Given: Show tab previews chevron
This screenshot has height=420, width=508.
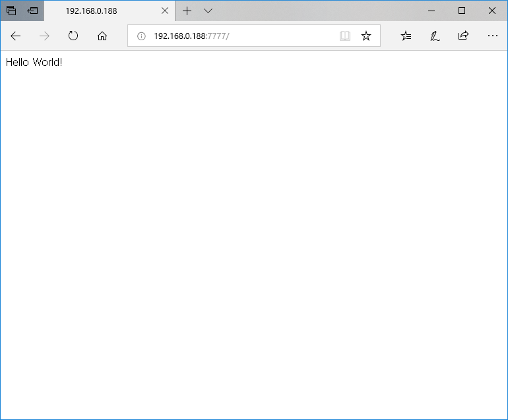Looking at the screenshot, I should click(208, 11).
